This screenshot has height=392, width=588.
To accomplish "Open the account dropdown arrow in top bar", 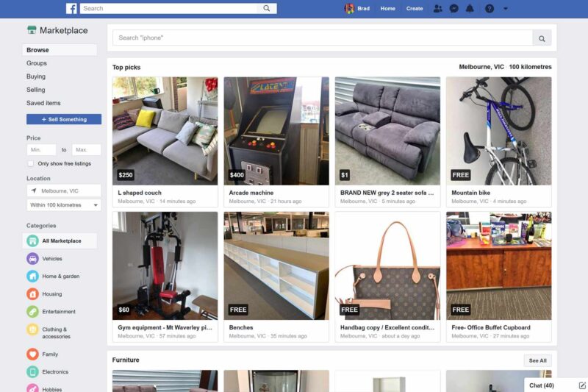I will coord(506,8).
